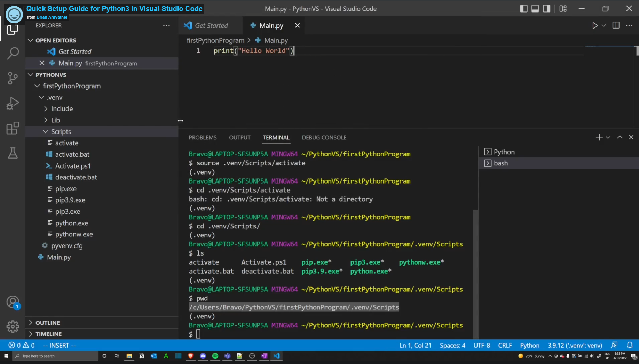
Task: Expand the Timeline section
Action: pyautogui.click(x=31, y=334)
